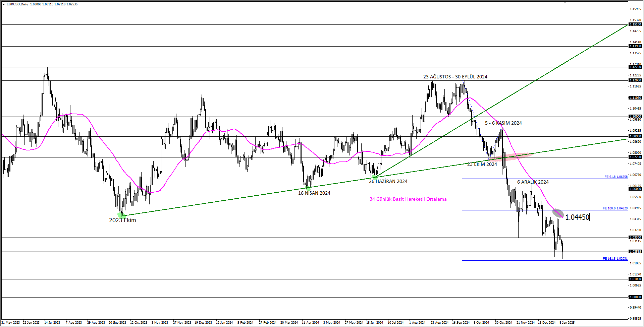644x327 pixels.
Task: Click the boxed 1.04450 price label
Action: [x=577, y=217]
